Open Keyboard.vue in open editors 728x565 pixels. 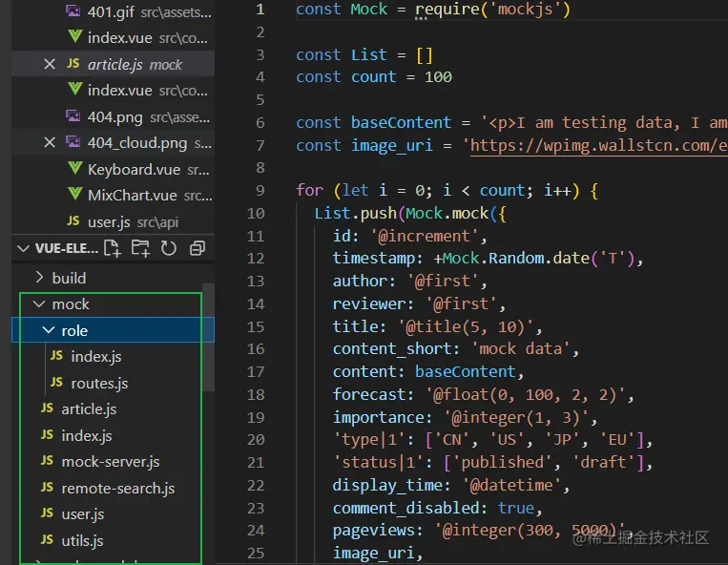[113, 169]
